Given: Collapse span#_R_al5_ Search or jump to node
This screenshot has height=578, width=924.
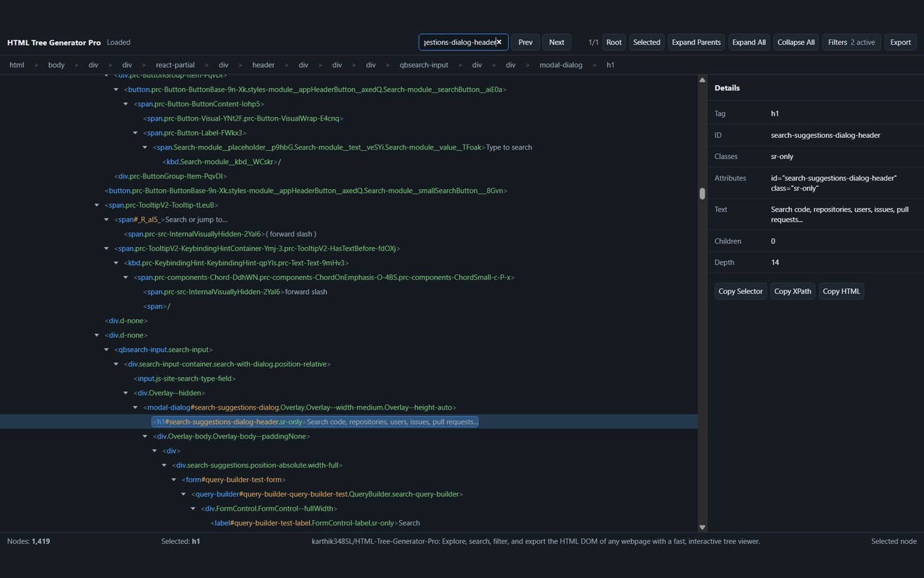Looking at the screenshot, I should point(107,220).
